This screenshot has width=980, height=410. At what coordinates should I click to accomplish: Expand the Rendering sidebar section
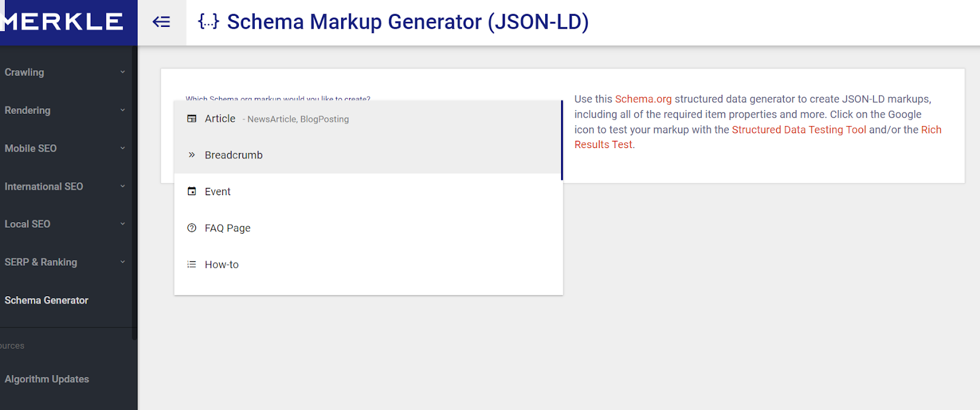coord(123,110)
